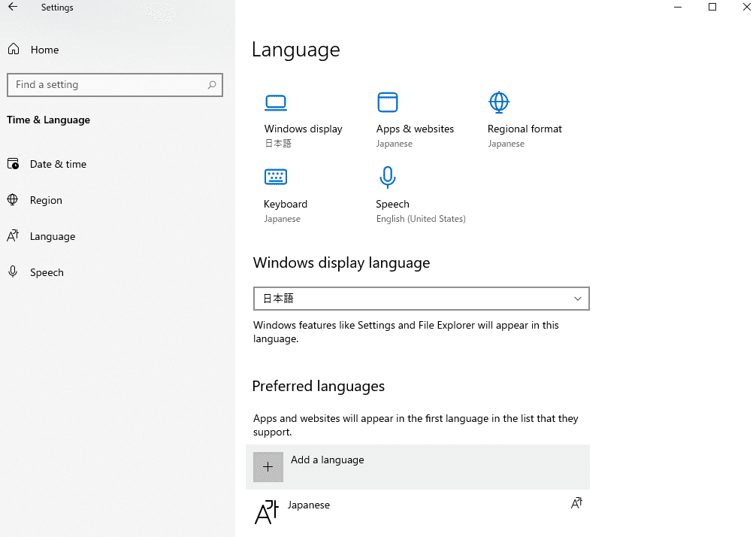Screen dimensions: 756x537
Task: Click the Speech tile microphone icon
Action: [388, 177]
